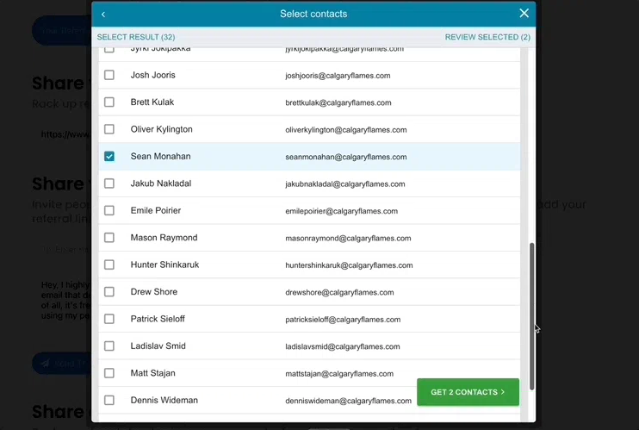Check the box for Josh Jooris
Image resolution: width=640 pixels, height=430 pixels.
pyautogui.click(x=109, y=75)
